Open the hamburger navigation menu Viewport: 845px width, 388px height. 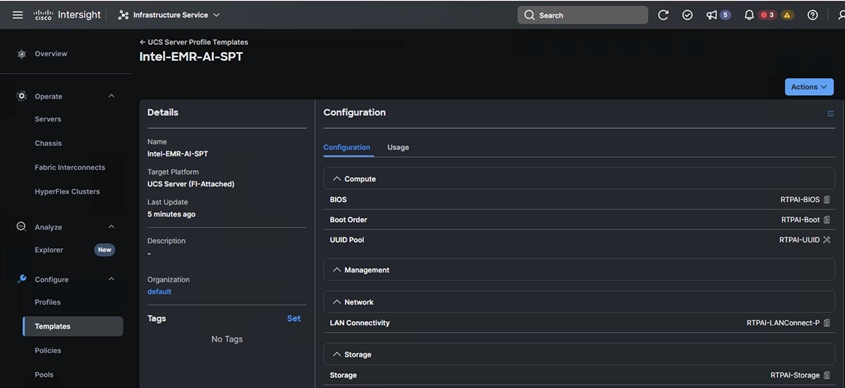(18, 15)
